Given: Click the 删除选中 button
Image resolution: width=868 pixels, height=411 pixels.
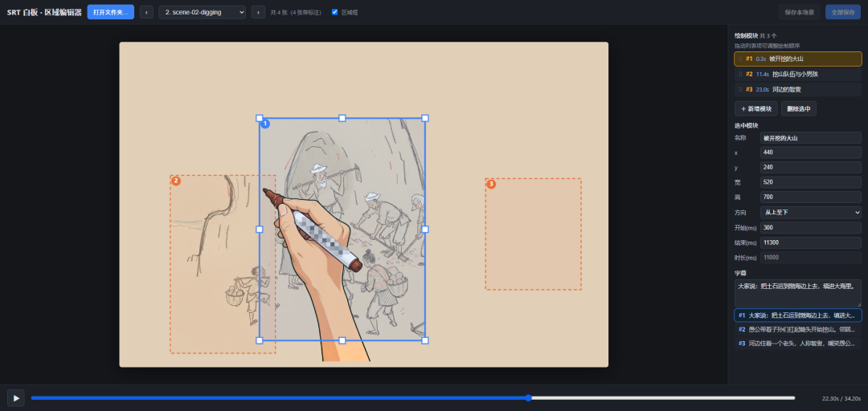Looking at the screenshot, I should tap(799, 109).
